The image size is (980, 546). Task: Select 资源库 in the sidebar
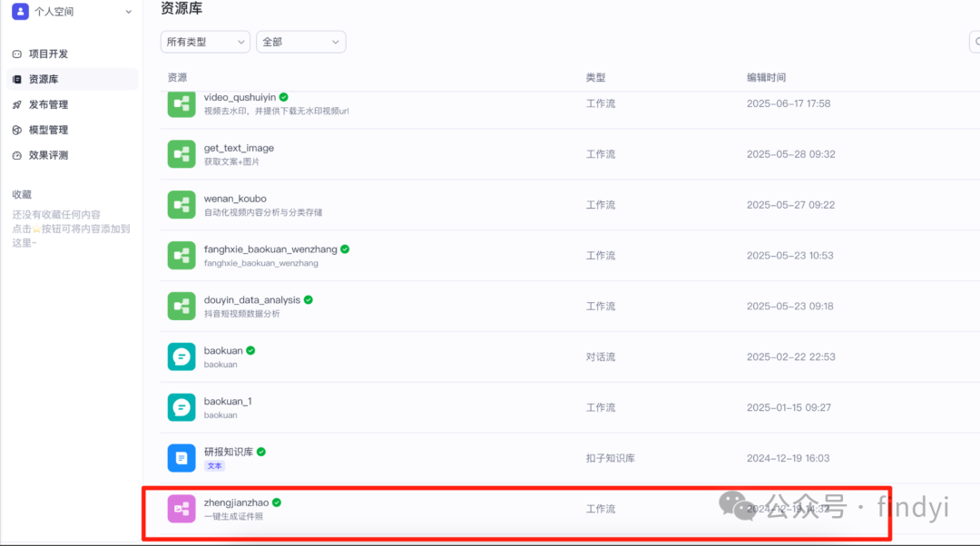72,79
